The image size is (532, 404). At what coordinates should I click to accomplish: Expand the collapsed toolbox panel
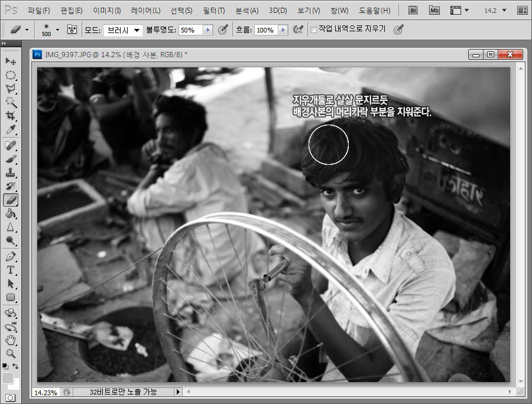tap(4, 43)
